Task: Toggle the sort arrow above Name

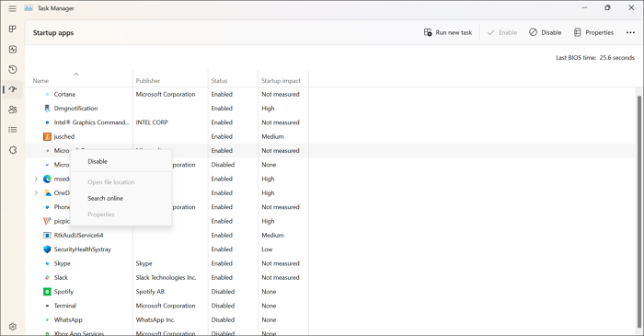Action: 76,74
